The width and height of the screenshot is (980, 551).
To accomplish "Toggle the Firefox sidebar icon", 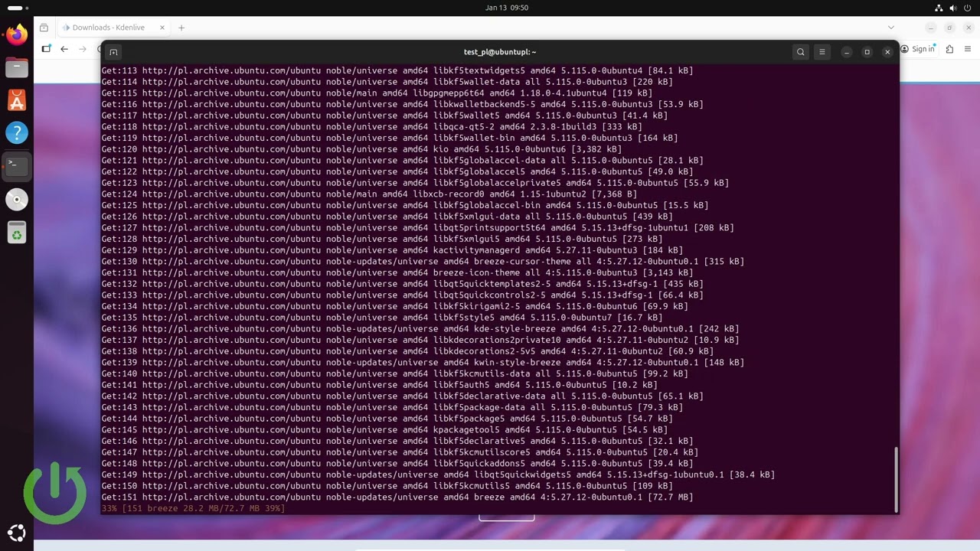I will click(x=46, y=49).
